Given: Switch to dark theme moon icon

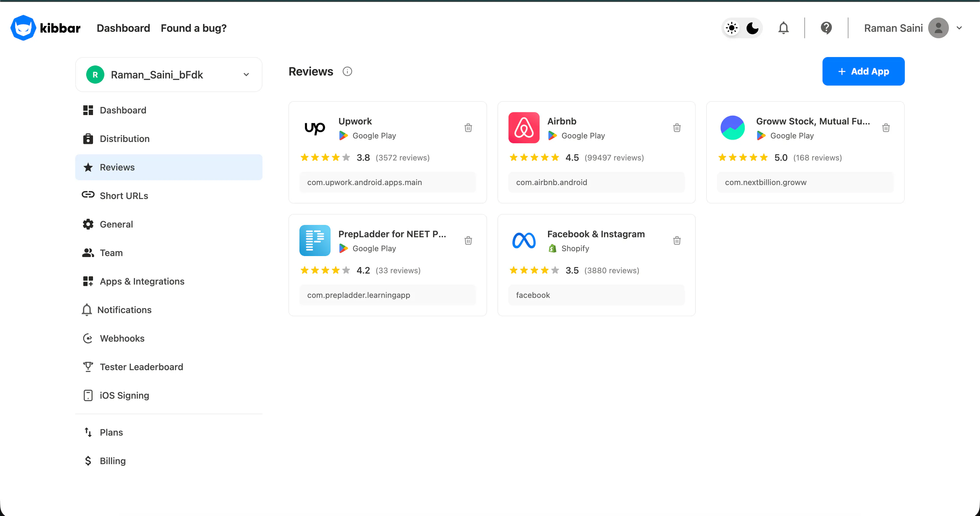Looking at the screenshot, I should [x=752, y=28].
